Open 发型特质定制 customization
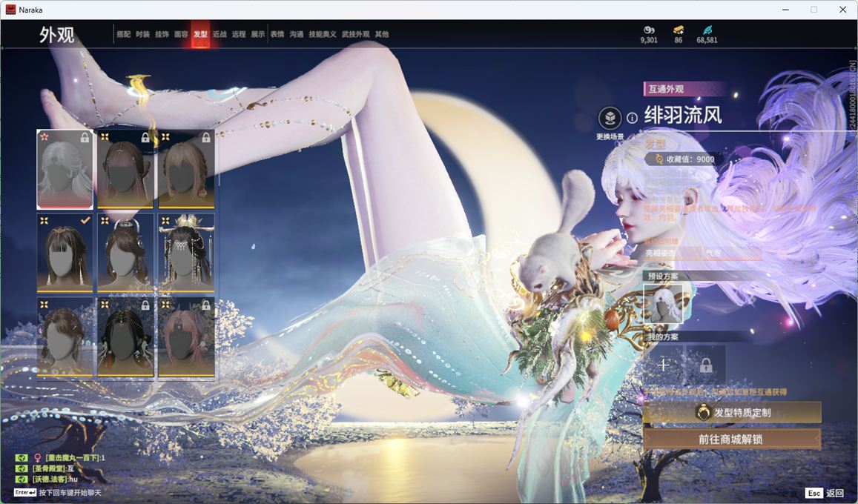This screenshot has height=504, width=858. coord(732,413)
